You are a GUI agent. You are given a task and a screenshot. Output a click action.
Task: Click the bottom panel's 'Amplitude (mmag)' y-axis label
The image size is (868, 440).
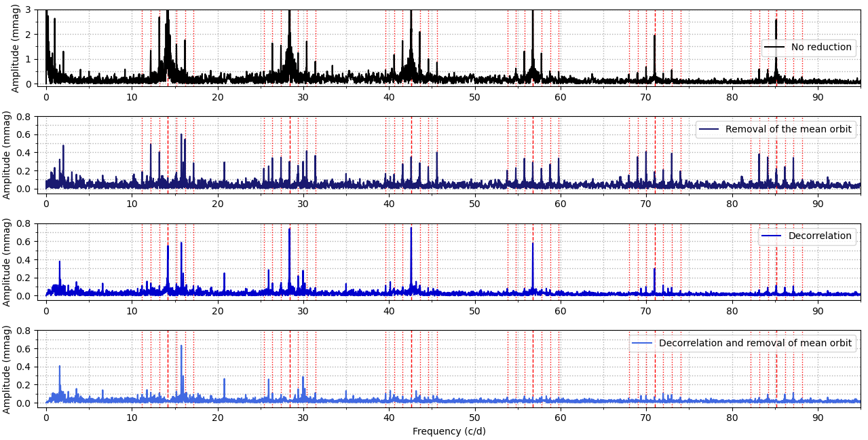coord(7,369)
